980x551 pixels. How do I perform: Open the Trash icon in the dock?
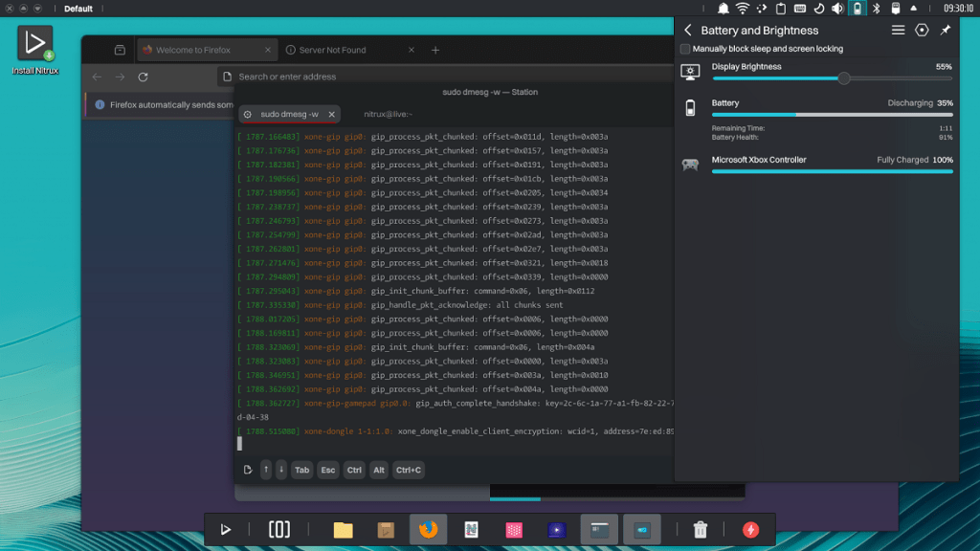coord(701,529)
